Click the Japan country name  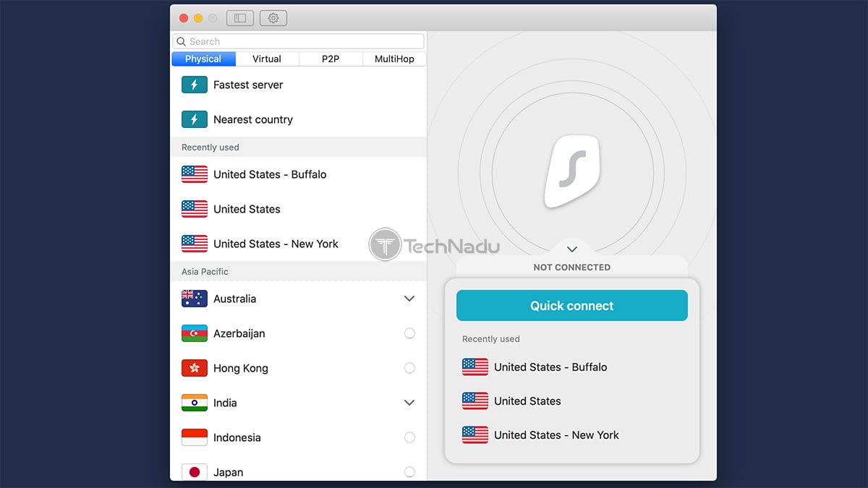tap(228, 472)
